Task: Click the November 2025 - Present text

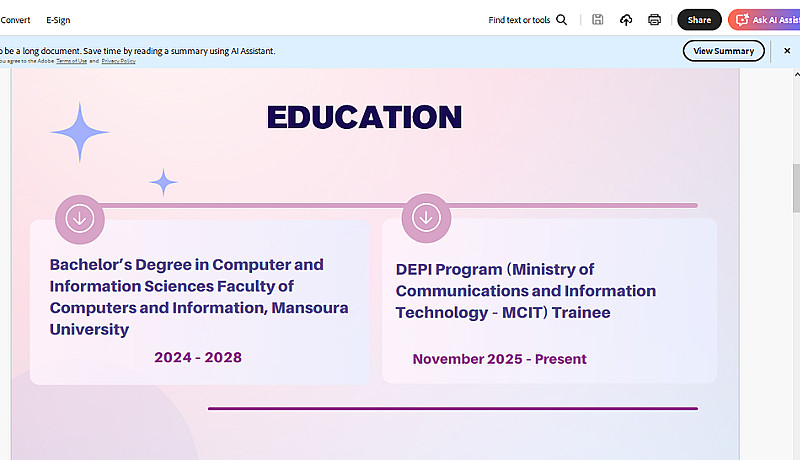Action: coord(499,359)
